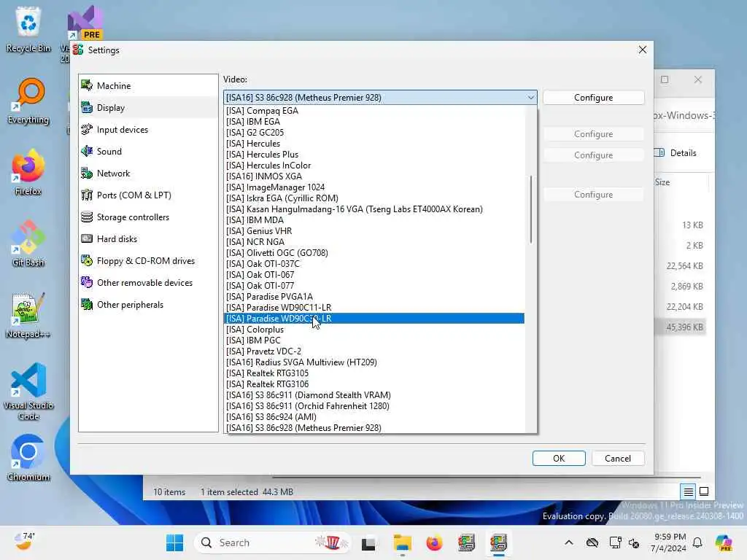Launch Firefox from the desktop

(28, 172)
